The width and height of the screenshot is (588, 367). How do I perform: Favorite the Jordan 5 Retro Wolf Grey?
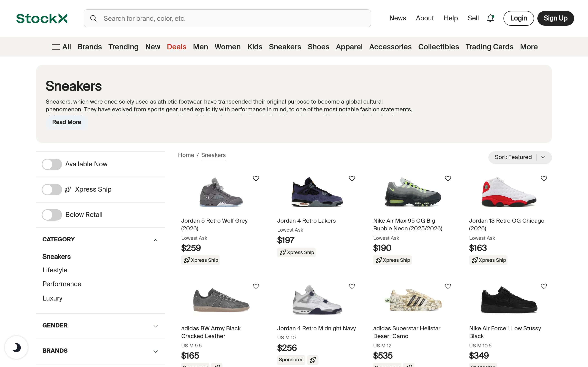[256, 178]
